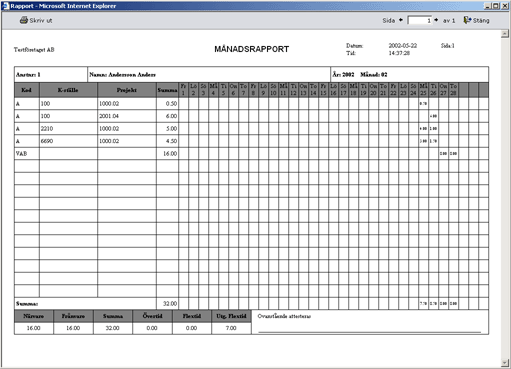Click the MÅNADSRAPPORT heading
This screenshot has width=511, height=369.
[252, 49]
